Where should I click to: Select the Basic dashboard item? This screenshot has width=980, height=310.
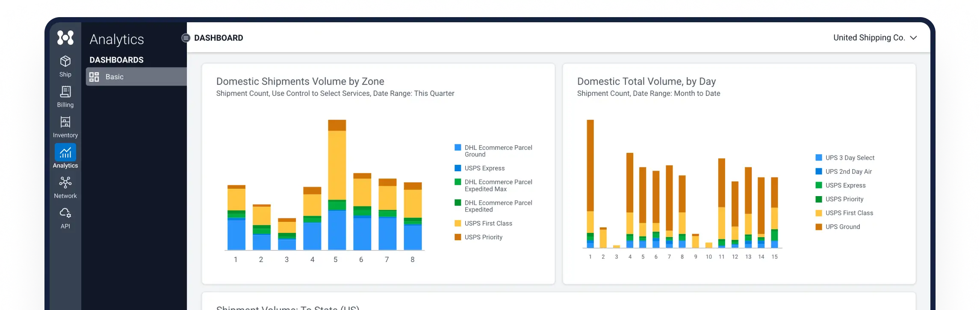tap(136, 77)
